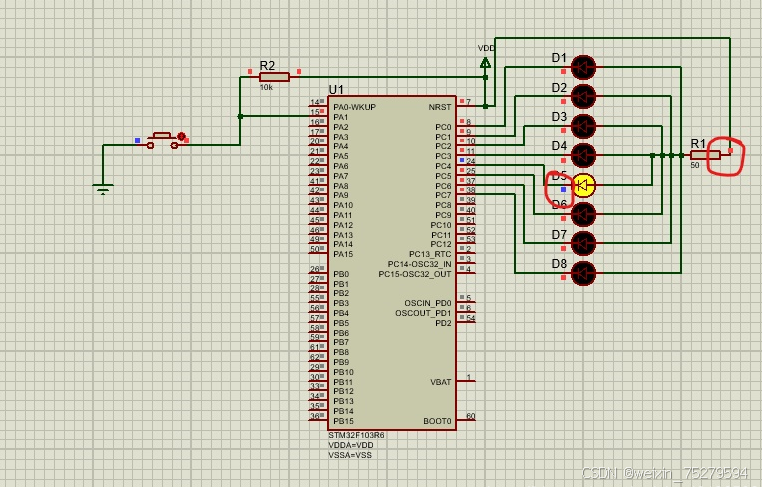Click pin number 60 beside BOOT0

coord(470,416)
